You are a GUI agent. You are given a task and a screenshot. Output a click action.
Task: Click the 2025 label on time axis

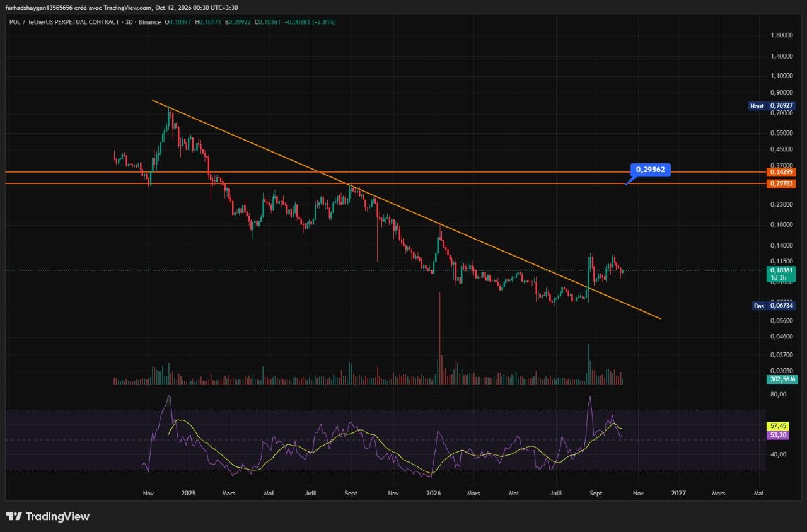point(187,494)
